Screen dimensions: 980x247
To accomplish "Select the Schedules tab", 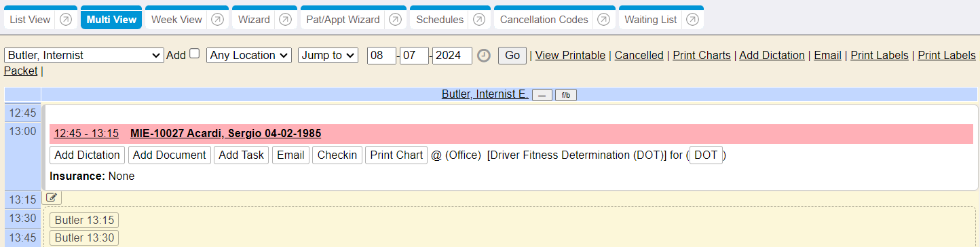I will coord(440,20).
